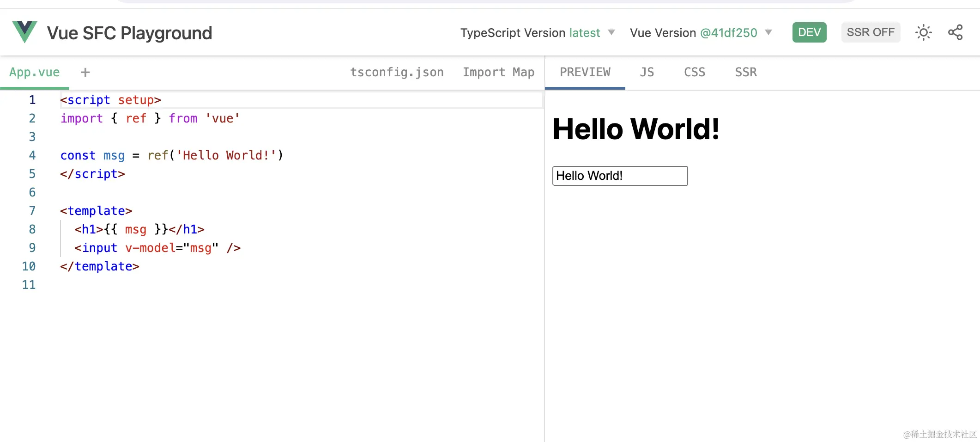This screenshot has width=980, height=442.
Task: Click the '<input v-model="msg" />' line
Action: 157,248
